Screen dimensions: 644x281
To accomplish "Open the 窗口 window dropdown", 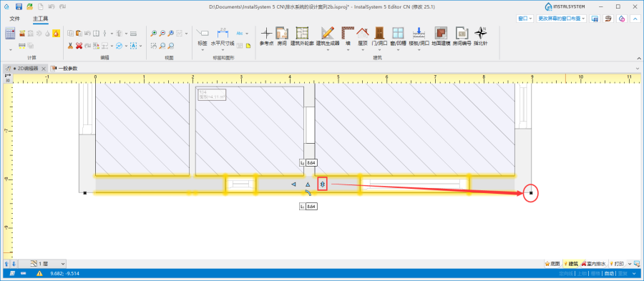I will pos(525,19).
